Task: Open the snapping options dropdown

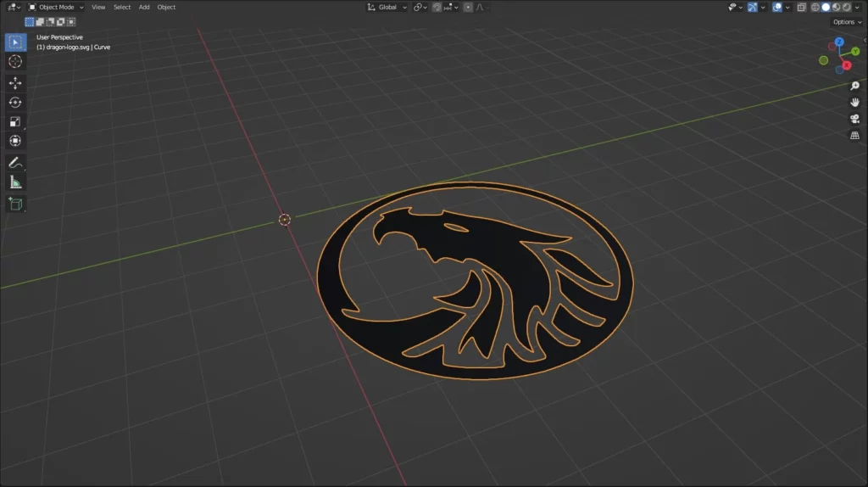Action: [451, 7]
